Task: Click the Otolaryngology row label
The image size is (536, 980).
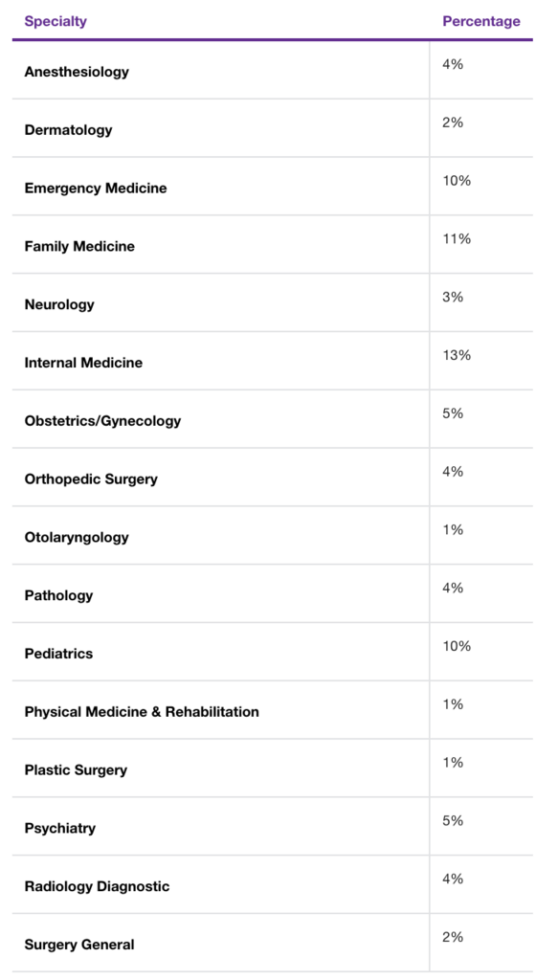Action: [x=77, y=537]
